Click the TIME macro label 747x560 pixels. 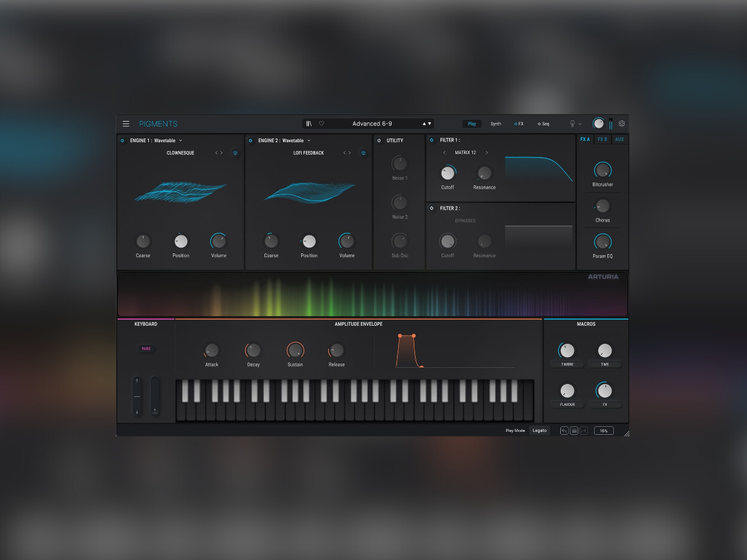[605, 364]
